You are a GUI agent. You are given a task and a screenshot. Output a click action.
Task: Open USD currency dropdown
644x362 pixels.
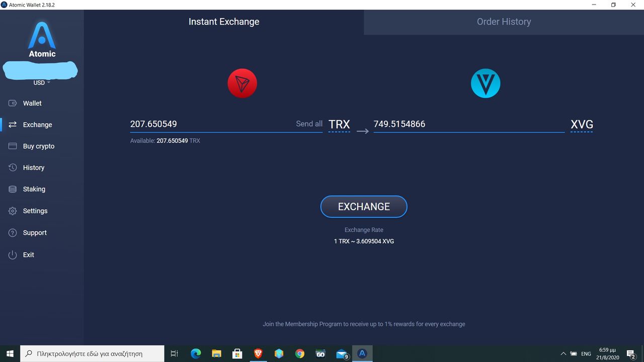42,82
